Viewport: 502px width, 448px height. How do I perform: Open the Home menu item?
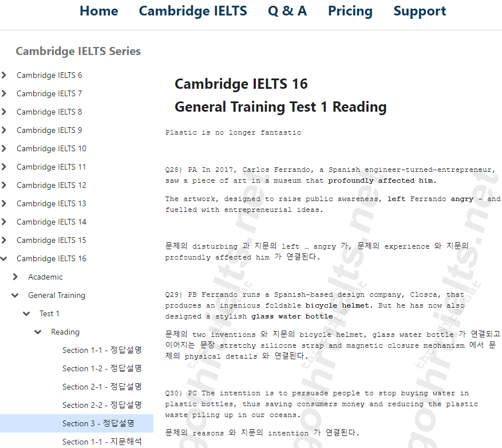(98, 11)
